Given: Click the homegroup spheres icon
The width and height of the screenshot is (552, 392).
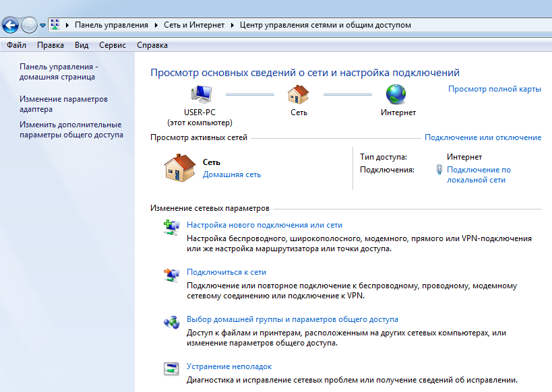Looking at the screenshot, I should pos(172,322).
